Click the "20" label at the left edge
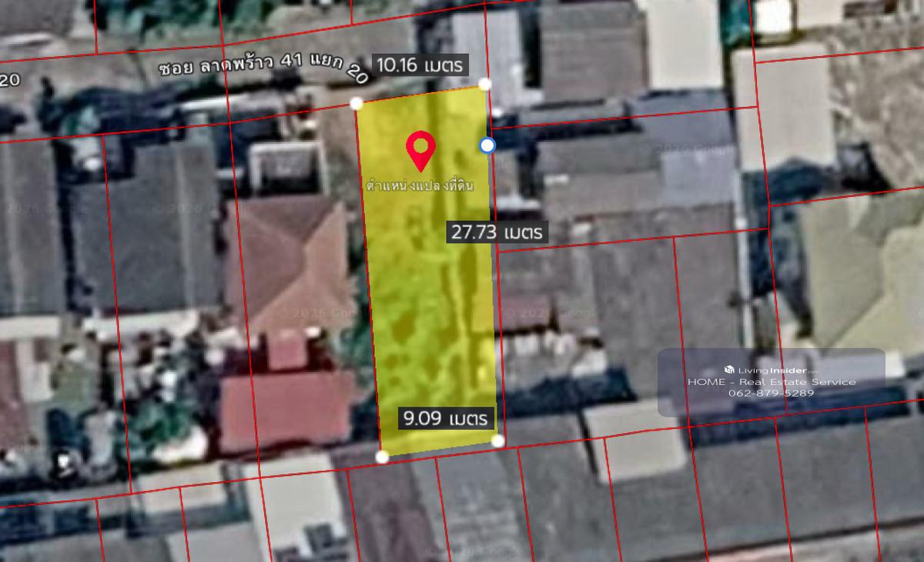Viewport: 924px width, 562px height. point(9,80)
